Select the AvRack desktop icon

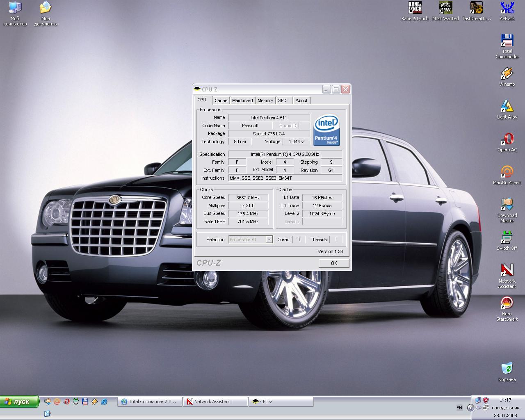click(507, 11)
